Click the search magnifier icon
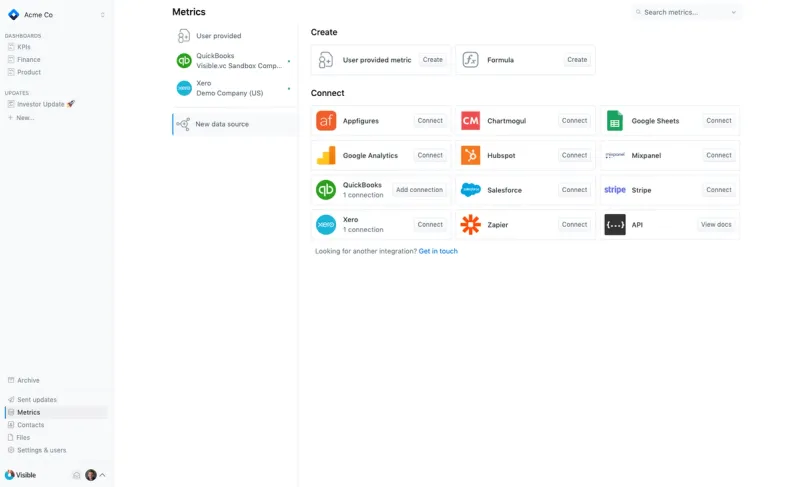The height and width of the screenshot is (487, 800). pos(638,12)
